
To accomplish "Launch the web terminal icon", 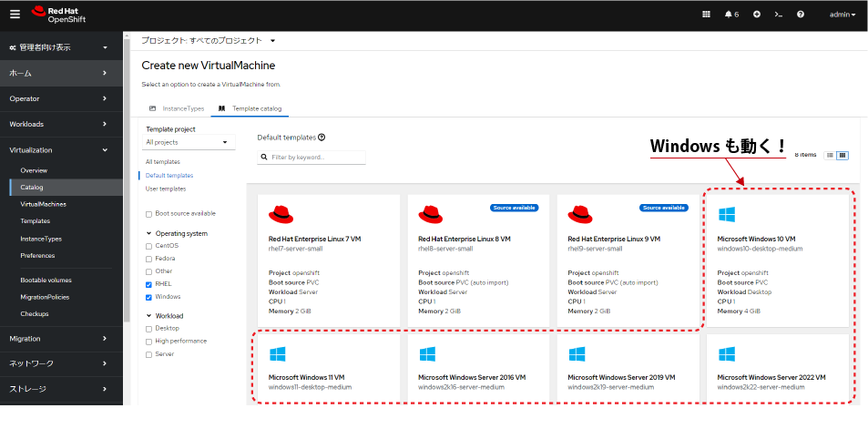I will (778, 15).
